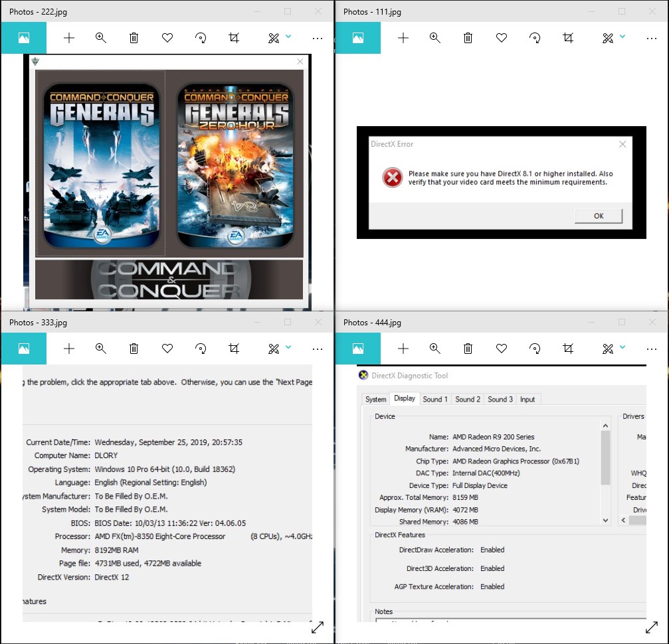This screenshot has height=644, width=669.
Task: Select the System tab in DirectX Diagnostic Tool
Action: (x=375, y=399)
